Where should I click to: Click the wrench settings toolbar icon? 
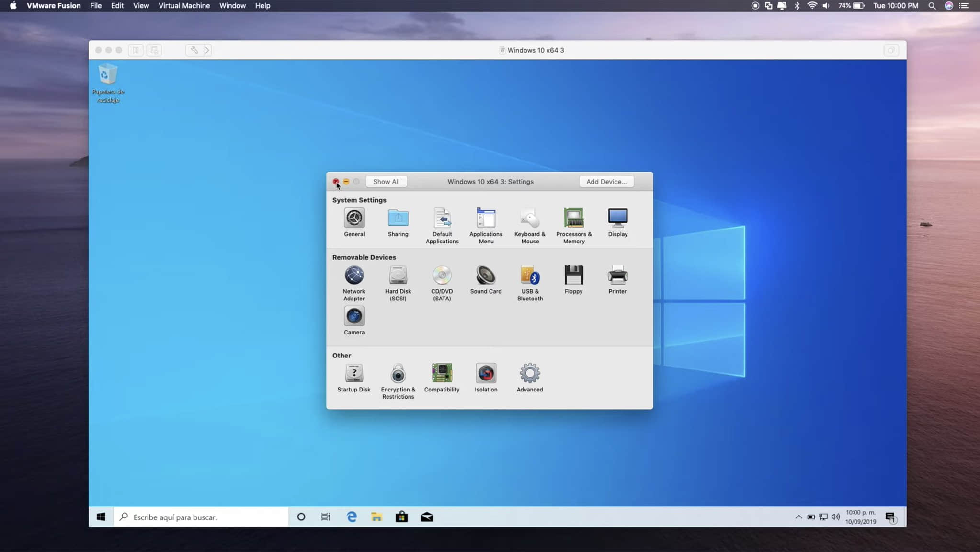194,50
